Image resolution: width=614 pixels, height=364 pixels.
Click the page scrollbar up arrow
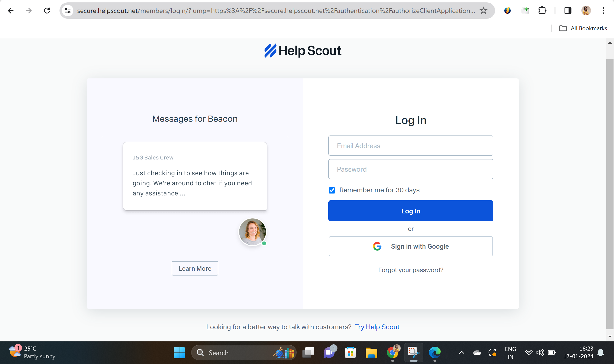610,43
